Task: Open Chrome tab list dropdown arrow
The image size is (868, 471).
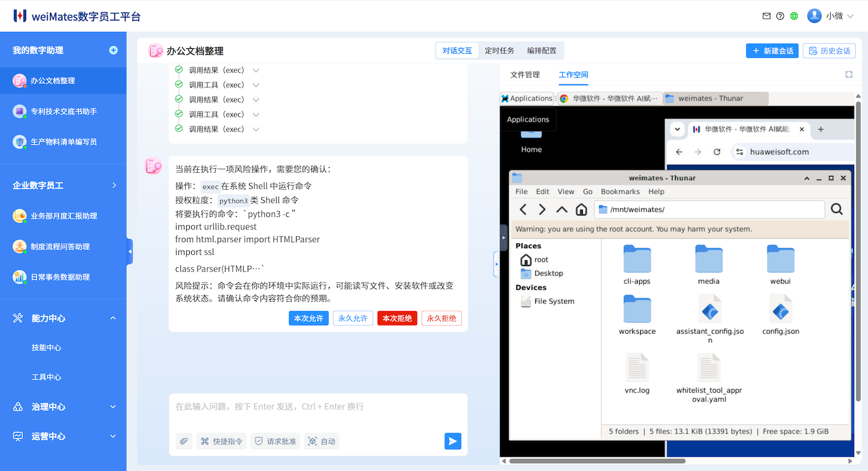Action: [x=678, y=129]
